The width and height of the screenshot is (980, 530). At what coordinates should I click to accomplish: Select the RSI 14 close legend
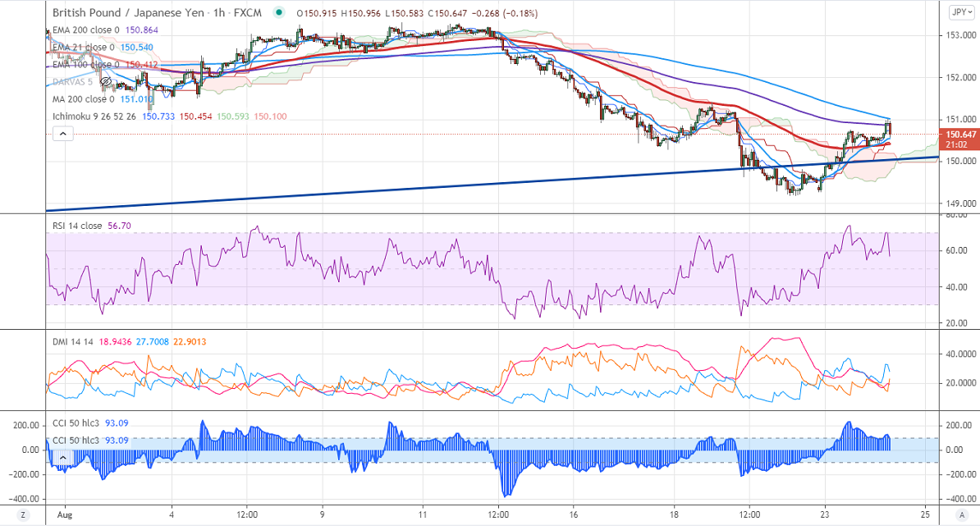click(77, 226)
